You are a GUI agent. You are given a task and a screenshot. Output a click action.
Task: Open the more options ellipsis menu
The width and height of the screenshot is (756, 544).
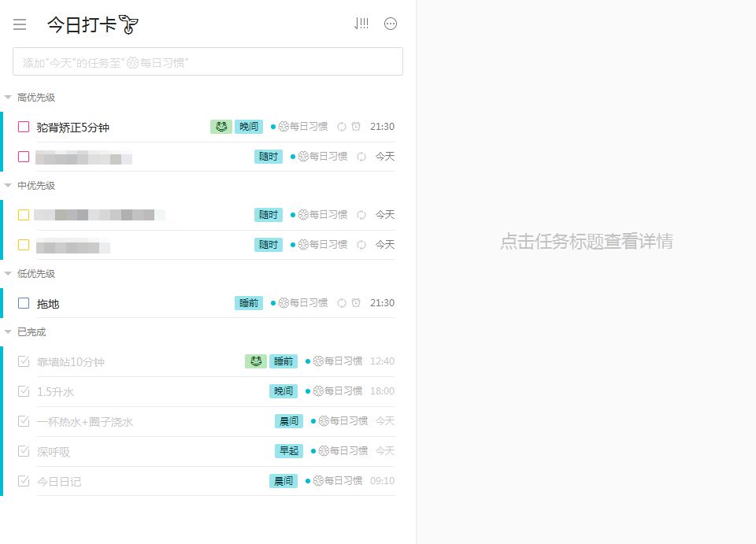point(391,24)
